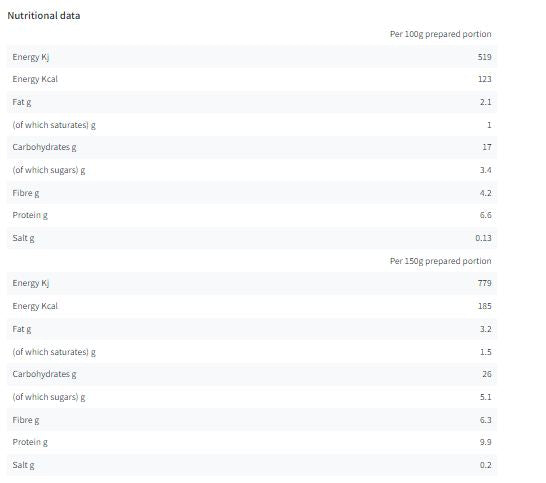The width and height of the screenshot is (546, 483).
Task: Click Salt g value 0.13
Action: coord(483,238)
